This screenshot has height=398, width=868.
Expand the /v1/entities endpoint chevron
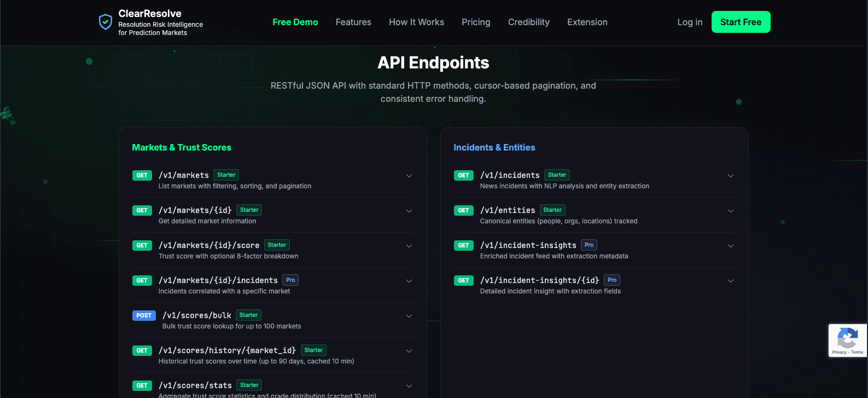pos(731,211)
